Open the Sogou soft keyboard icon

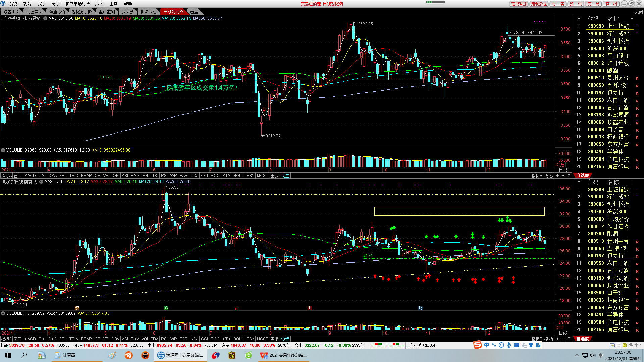point(516,345)
